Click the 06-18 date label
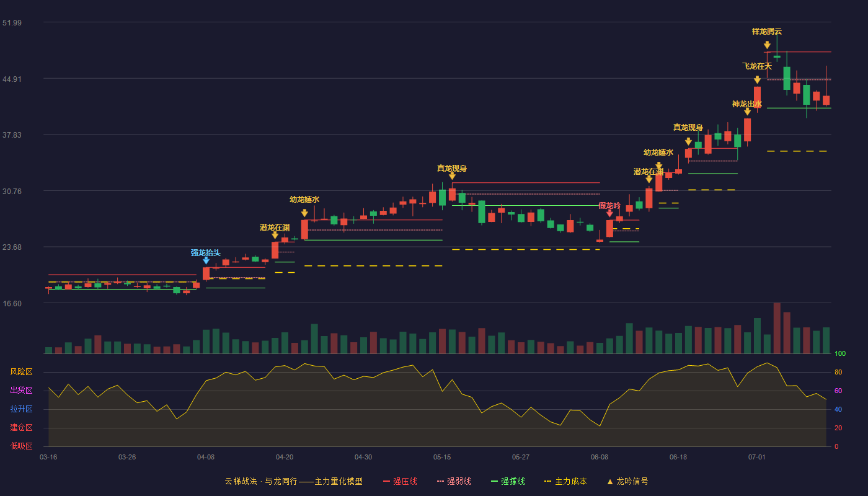The image size is (868, 496). pyautogui.click(x=678, y=457)
